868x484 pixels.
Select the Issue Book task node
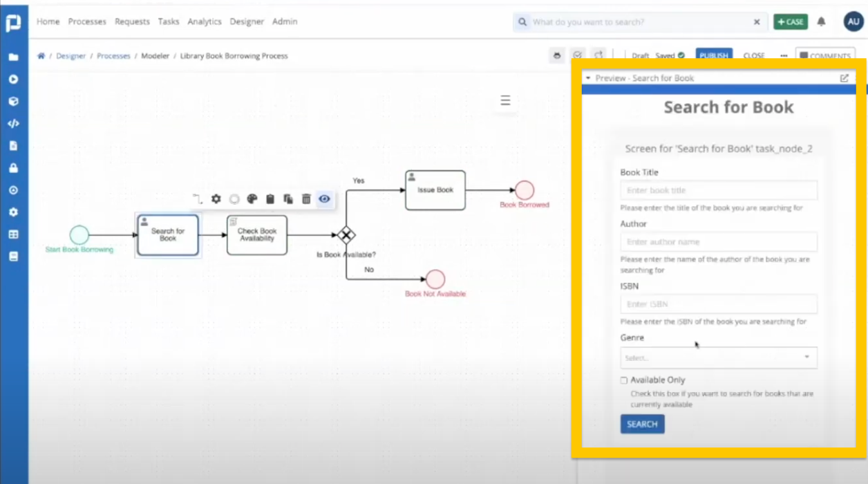click(435, 190)
